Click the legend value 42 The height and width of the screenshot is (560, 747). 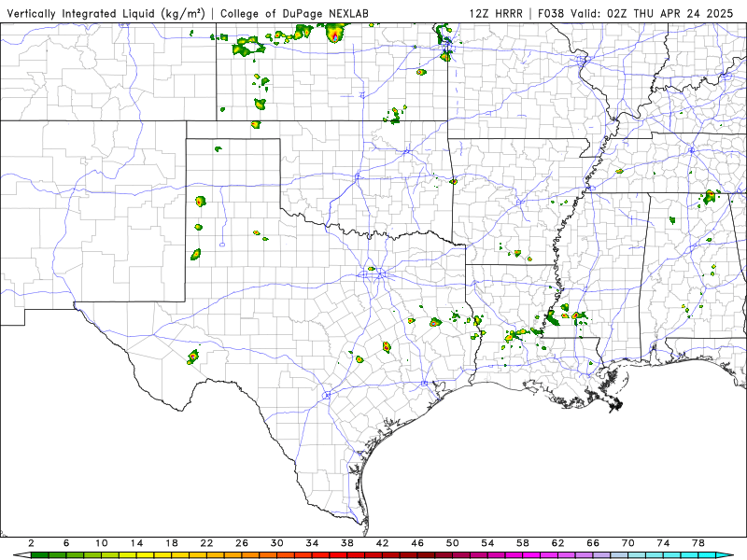click(383, 543)
